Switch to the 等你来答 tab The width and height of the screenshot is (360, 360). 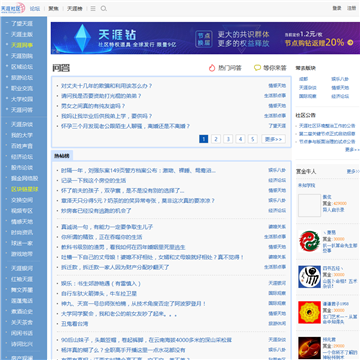point(275,68)
